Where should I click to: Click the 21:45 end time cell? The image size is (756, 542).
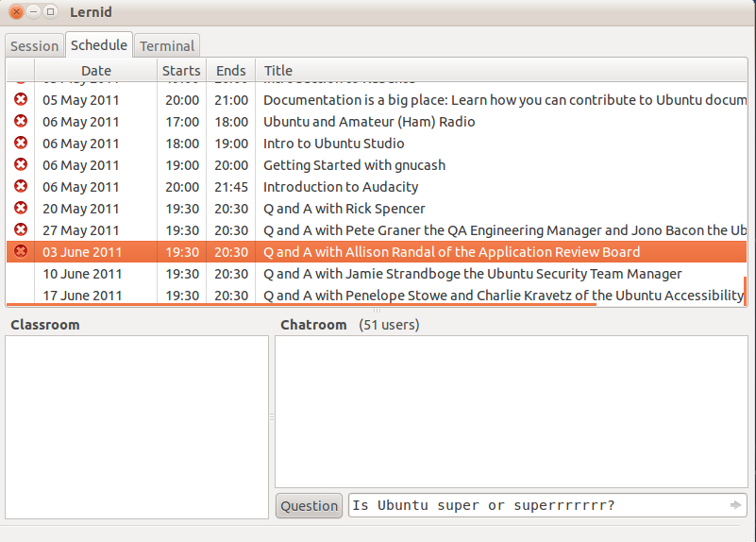pos(231,187)
